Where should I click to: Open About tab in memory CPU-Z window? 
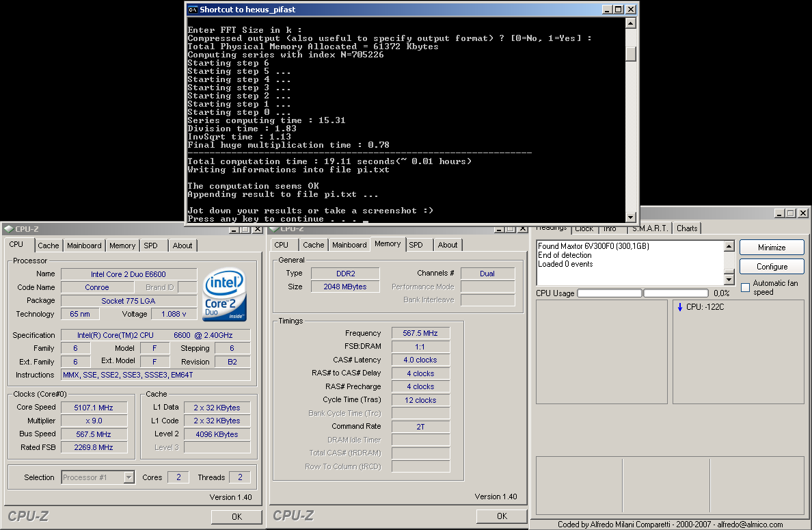448,245
